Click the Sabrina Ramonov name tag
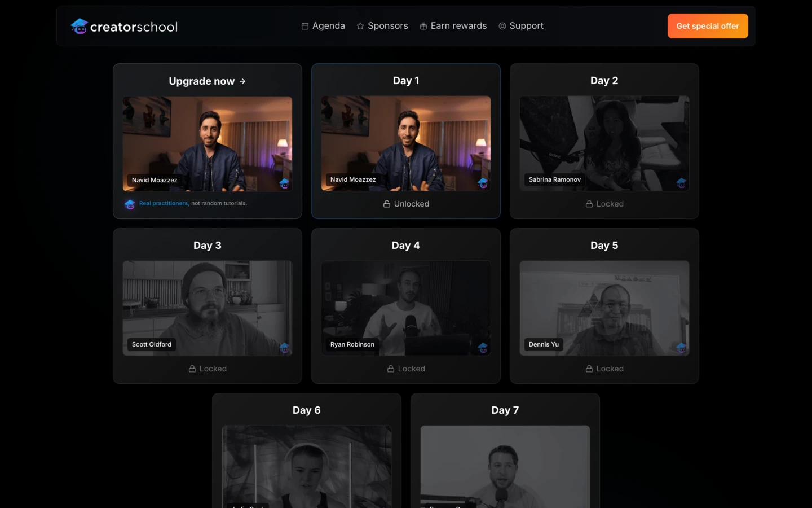 tap(555, 179)
